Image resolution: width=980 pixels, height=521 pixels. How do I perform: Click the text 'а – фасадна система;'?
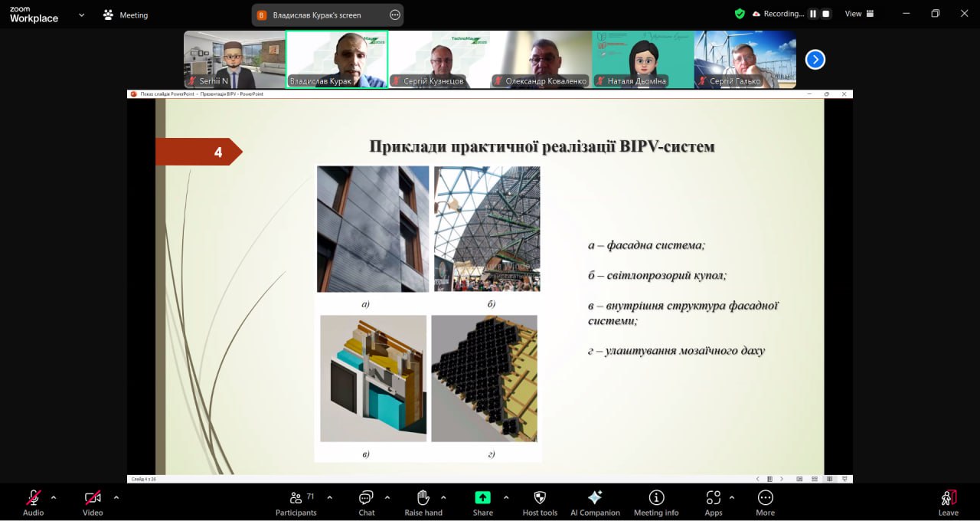pyautogui.click(x=646, y=245)
